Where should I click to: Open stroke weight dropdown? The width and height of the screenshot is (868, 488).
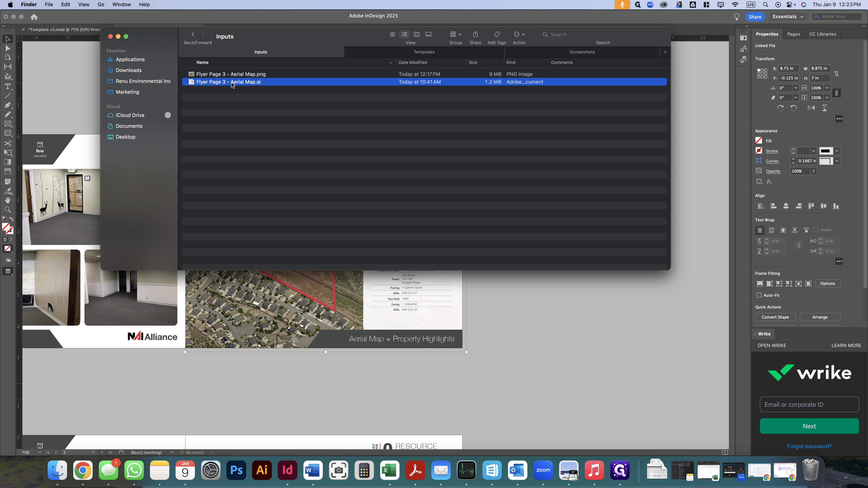click(x=813, y=151)
